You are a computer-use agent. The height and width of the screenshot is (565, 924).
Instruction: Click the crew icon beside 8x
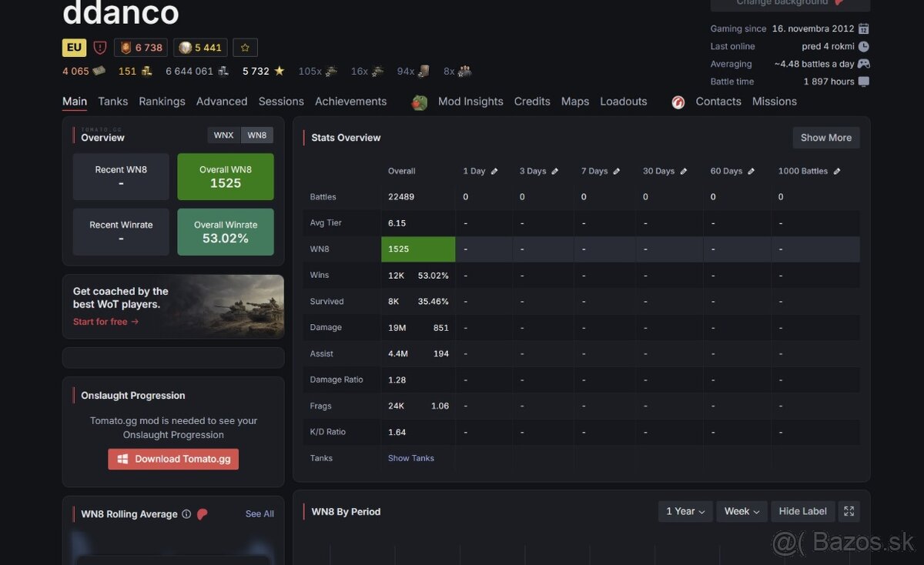464,71
